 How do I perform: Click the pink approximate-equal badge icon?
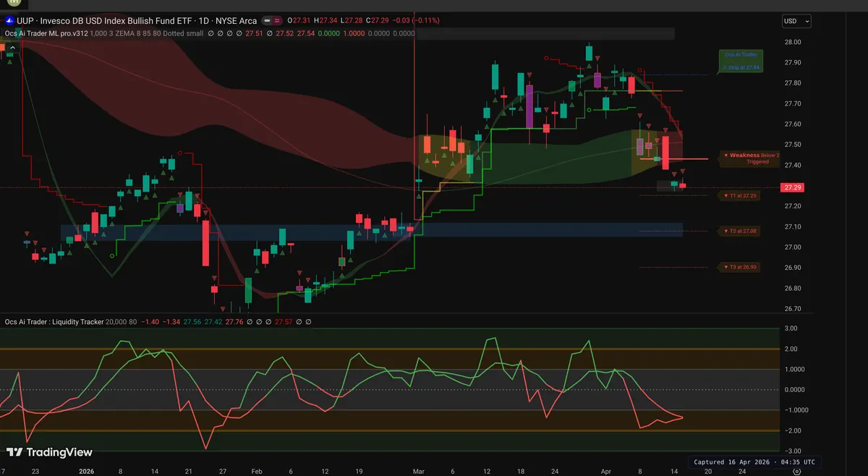(x=277, y=21)
